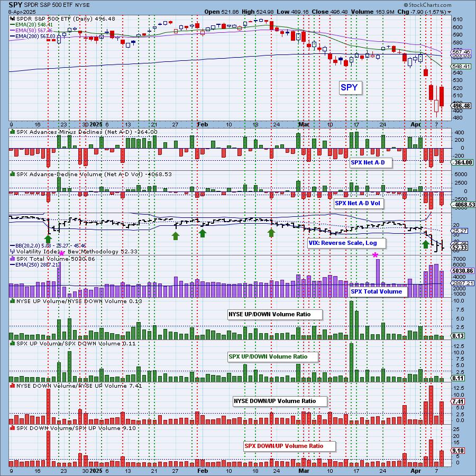Click the Feb label on top date axis
This screenshot has height=476, width=476.
click(x=203, y=125)
